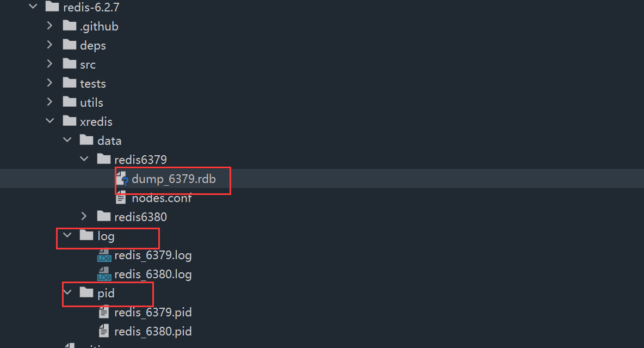Screen dimensions: 644x348
Task: Click the nodes.conf file icon
Action: [121, 198]
